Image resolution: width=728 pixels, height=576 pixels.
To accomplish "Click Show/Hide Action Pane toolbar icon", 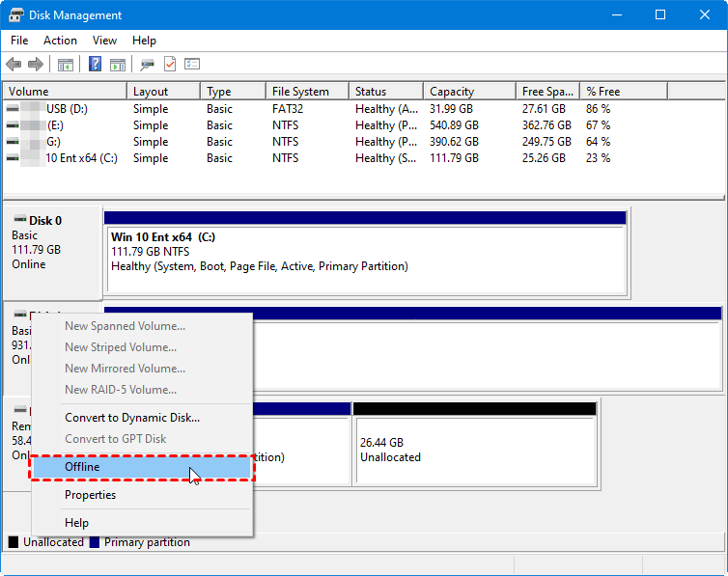I will pyautogui.click(x=118, y=65).
